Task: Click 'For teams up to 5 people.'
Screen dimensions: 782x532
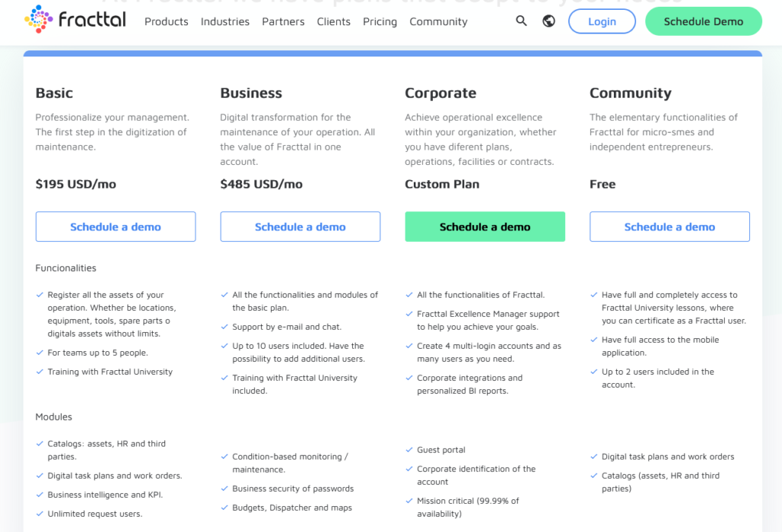Action: coord(98,353)
